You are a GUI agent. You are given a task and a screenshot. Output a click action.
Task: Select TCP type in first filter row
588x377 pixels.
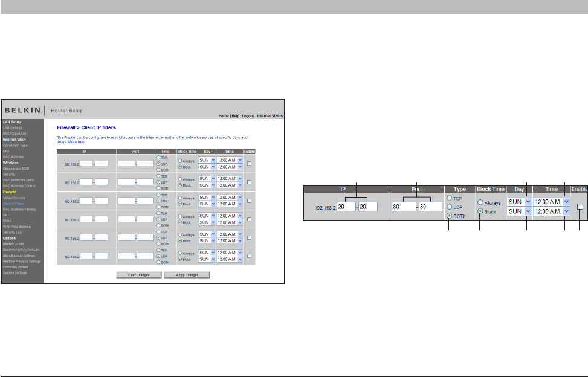[x=158, y=158]
